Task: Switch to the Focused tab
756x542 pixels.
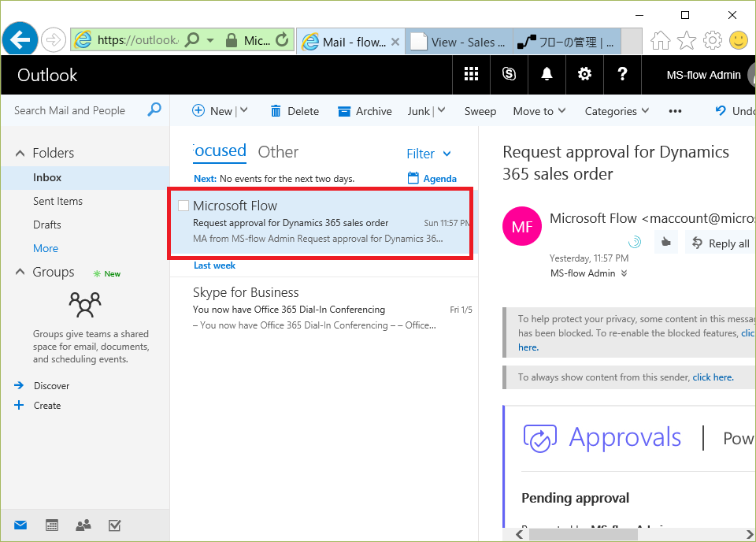Action: click(220, 151)
